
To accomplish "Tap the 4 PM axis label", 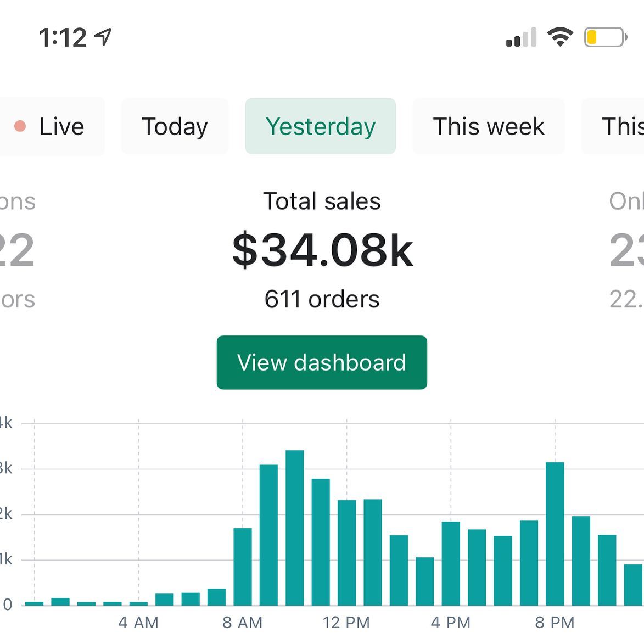I will (x=451, y=623).
